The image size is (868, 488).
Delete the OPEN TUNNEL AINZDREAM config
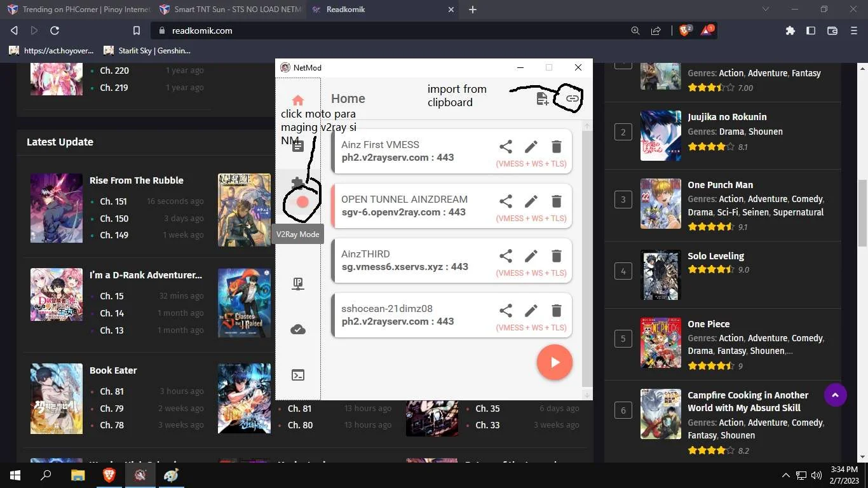click(x=557, y=201)
